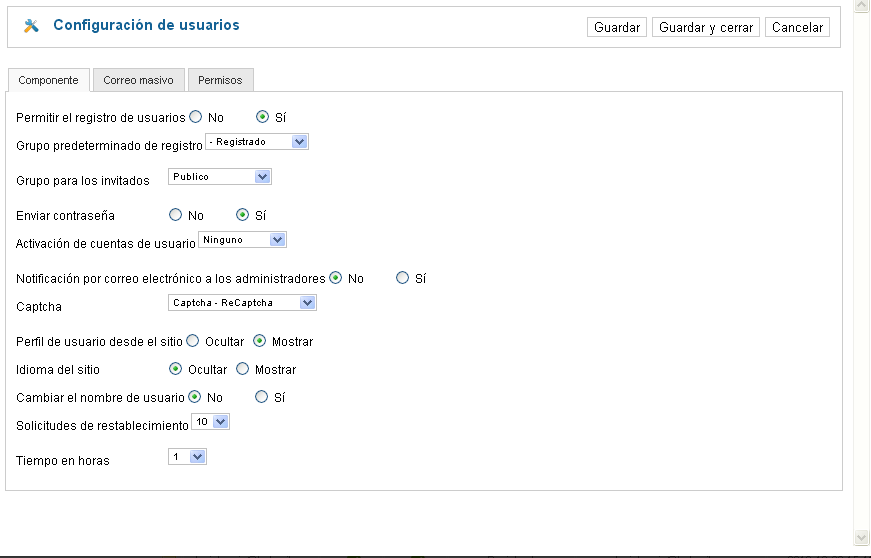
Task: Set Enviar contraseña to No
Action: [176, 214]
